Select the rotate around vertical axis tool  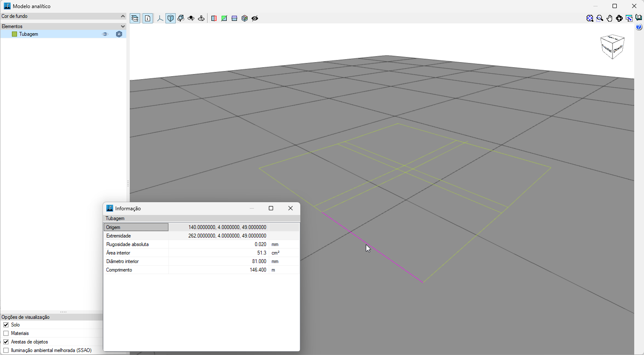pyautogui.click(x=201, y=18)
